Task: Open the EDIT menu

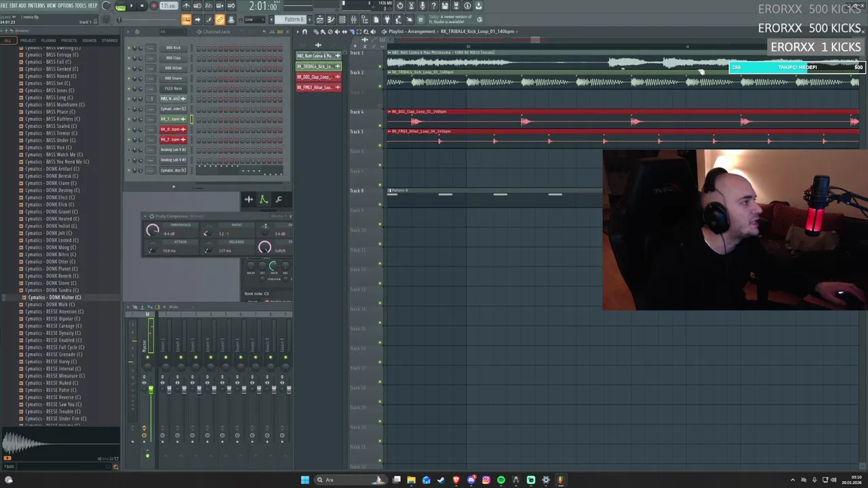Action: tap(14, 5)
